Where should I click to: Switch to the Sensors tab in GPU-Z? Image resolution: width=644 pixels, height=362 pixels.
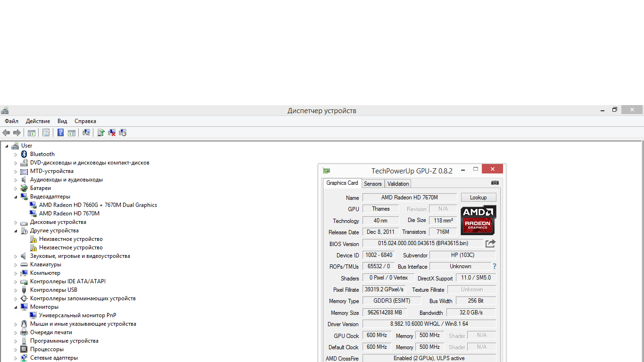coord(373,184)
